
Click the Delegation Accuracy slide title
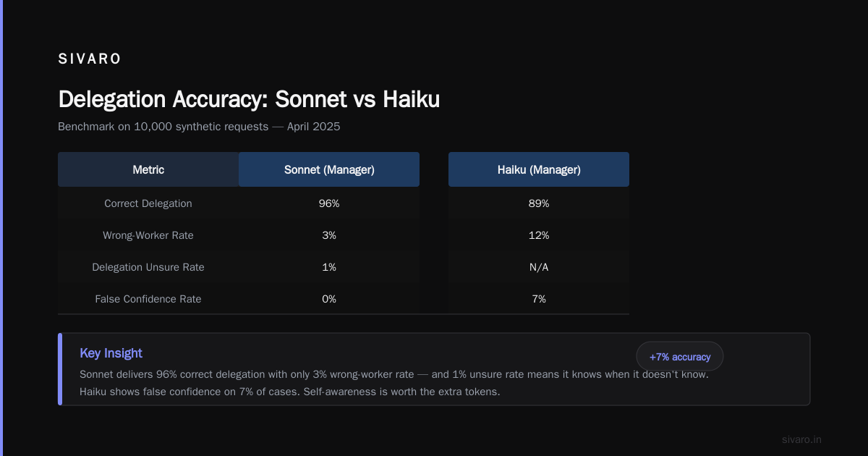click(249, 99)
